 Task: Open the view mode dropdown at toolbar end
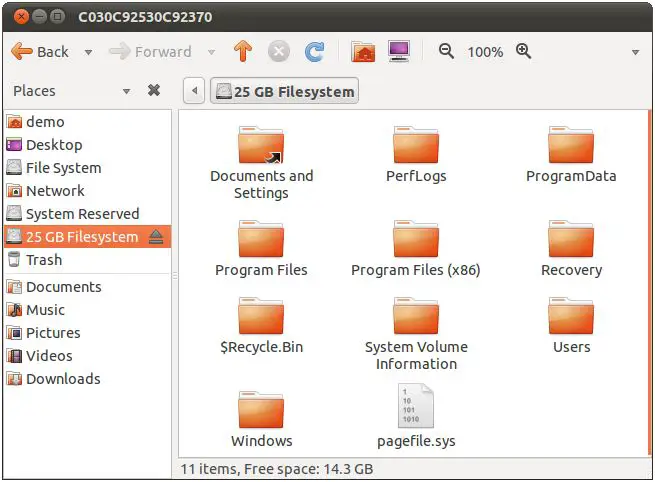tap(635, 52)
